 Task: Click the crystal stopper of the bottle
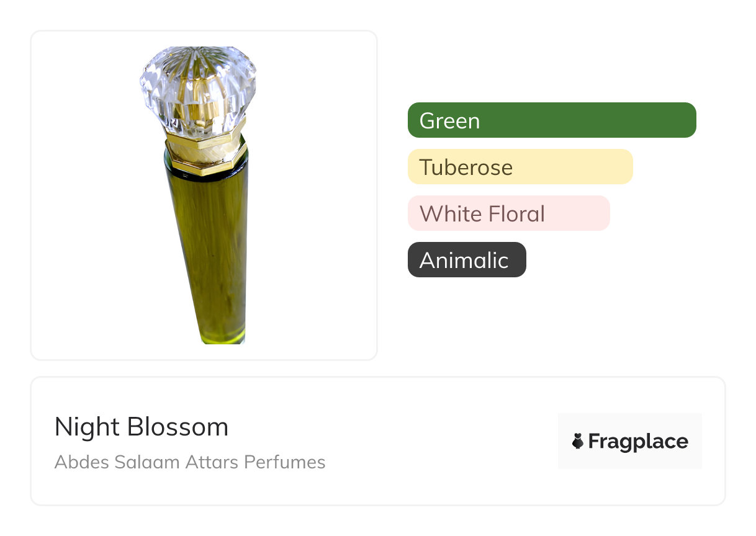click(198, 86)
